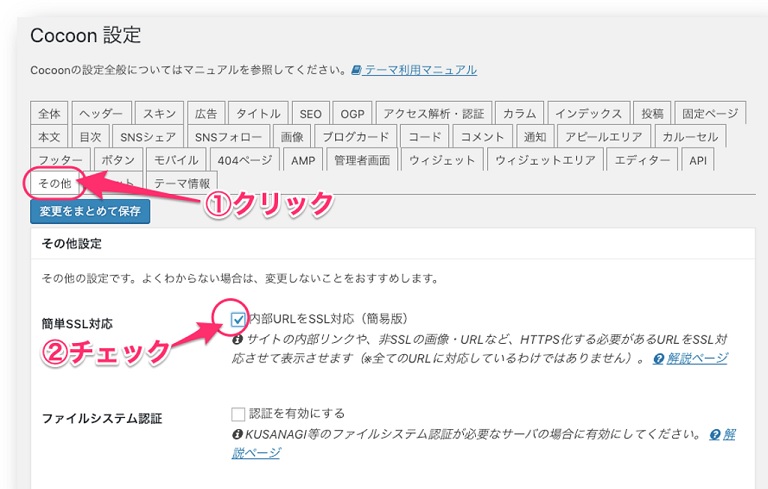Screen dimensions: 768x489
Task: Open the ウィジェット tab
Action: [x=442, y=160]
